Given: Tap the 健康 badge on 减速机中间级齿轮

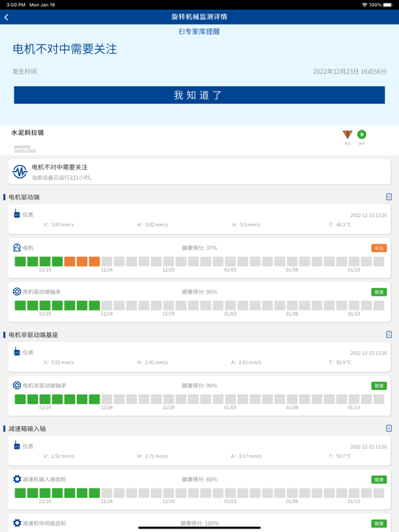Looking at the screenshot, I should [x=379, y=524].
